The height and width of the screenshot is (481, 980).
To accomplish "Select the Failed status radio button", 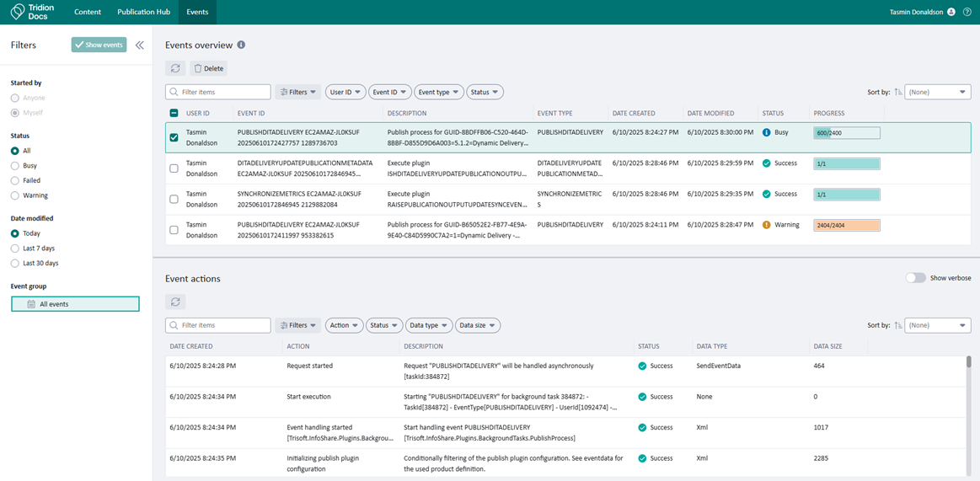I will point(15,180).
